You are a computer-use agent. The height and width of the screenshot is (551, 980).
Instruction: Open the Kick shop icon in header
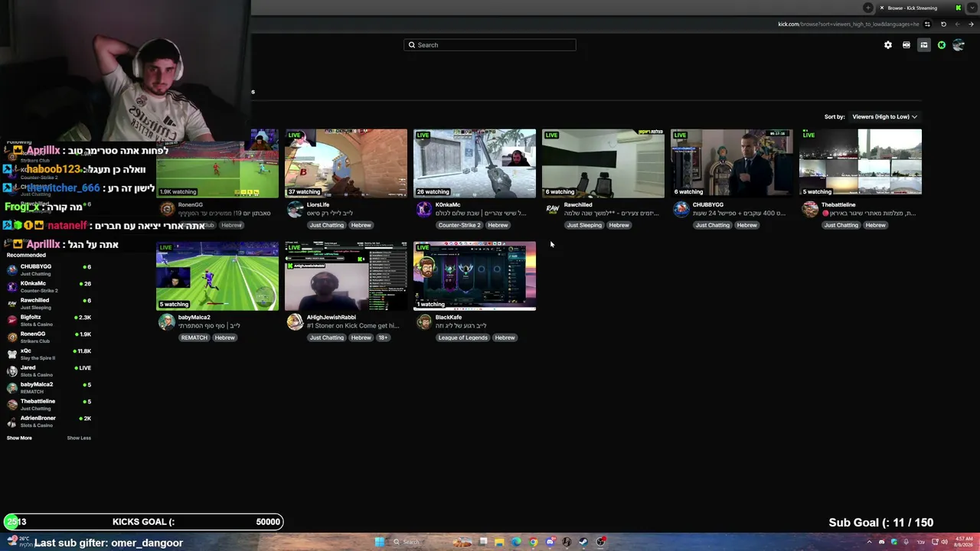(906, 45)
